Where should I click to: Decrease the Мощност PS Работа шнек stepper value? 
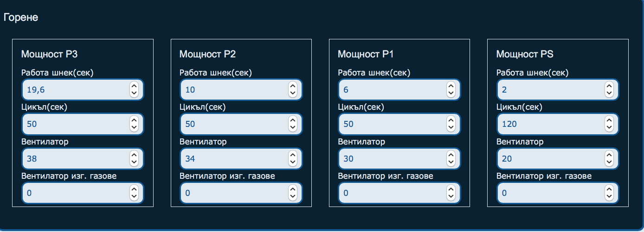pos(609,94)
